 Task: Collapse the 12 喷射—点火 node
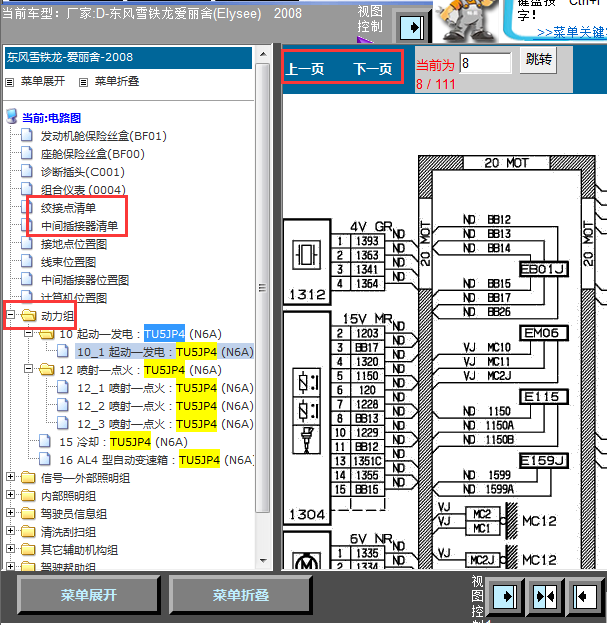pos(29,369)
